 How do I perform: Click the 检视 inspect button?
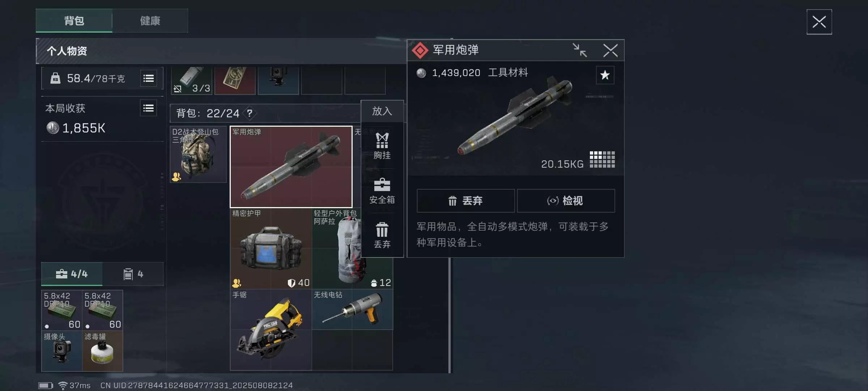pyautogui.click(x=566, y=201)
